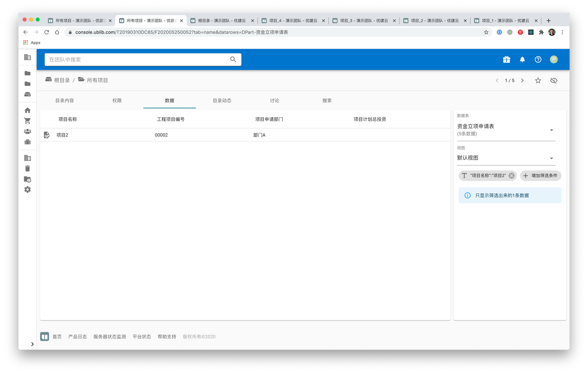Image resolution: width=588 pixels, height=374 pixels.
Task: Click 增加筛选条件 button
Action: (x=540, y=176)
